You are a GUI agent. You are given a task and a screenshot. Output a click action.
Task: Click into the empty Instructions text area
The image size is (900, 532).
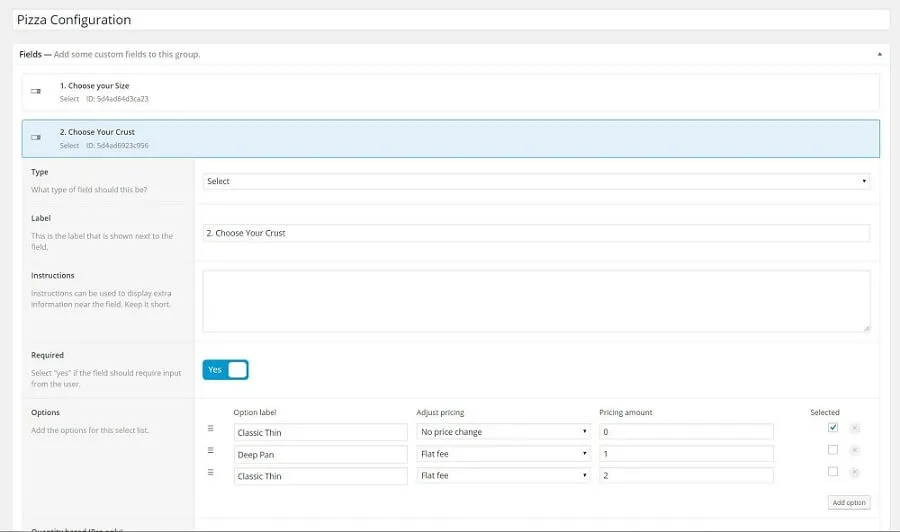(536, 301)
